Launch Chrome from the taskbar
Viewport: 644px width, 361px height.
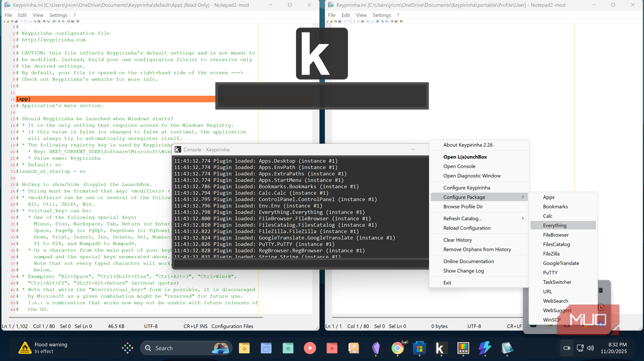pos(397,348)
